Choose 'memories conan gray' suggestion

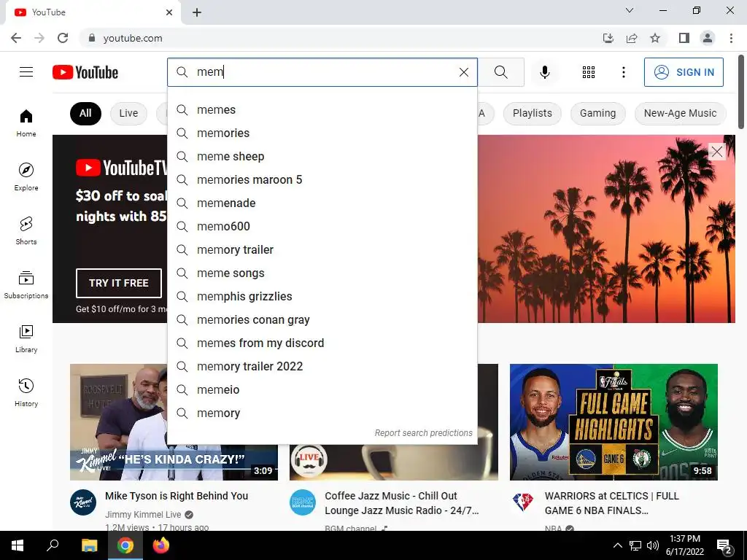[x=322, y=319]
